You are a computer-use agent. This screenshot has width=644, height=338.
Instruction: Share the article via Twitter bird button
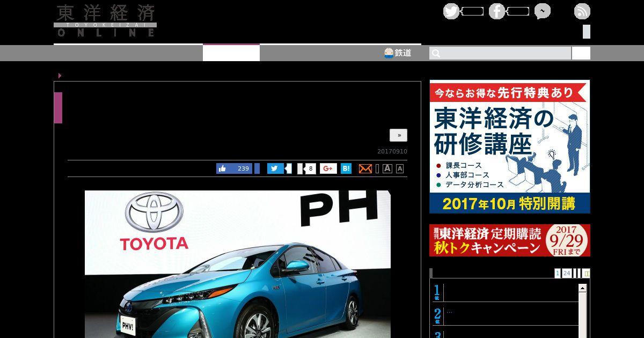(x=275, y=168)
